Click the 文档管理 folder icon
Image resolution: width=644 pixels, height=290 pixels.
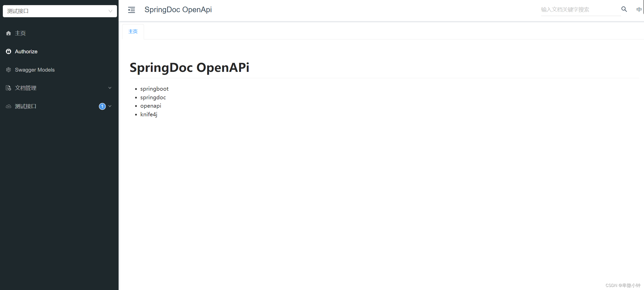click(9, 88)
